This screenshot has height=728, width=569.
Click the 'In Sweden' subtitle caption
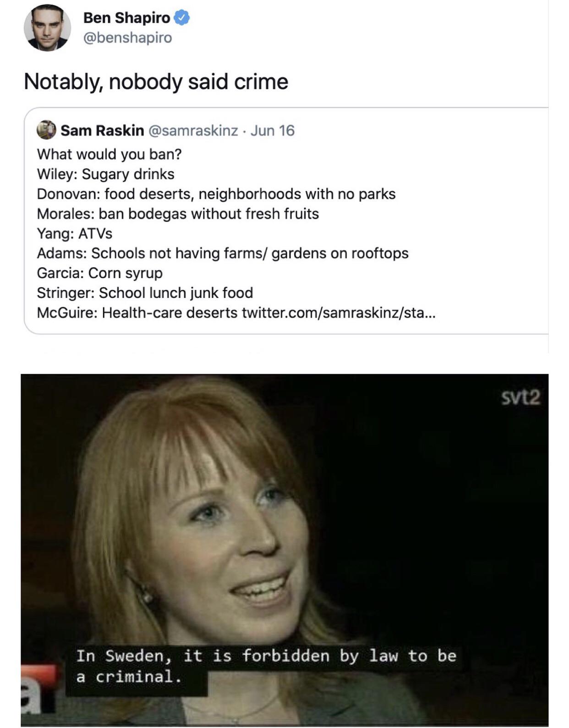266,666
